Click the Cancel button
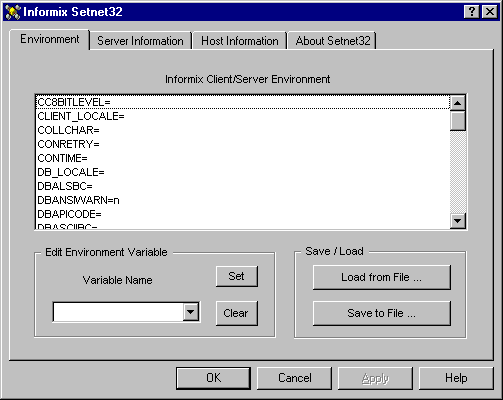503x400 pixels. (x=295, y=378)
